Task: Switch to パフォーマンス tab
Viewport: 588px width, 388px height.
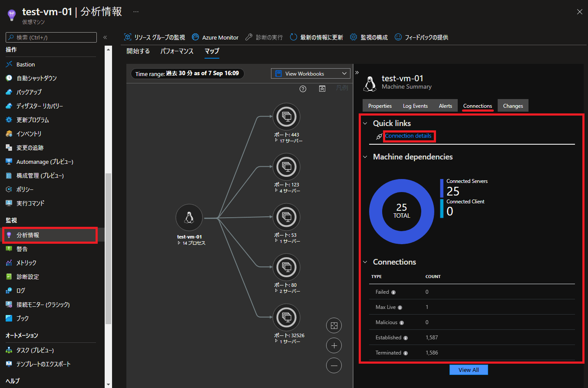Action: pyautogui.click(x=177, y=51)
